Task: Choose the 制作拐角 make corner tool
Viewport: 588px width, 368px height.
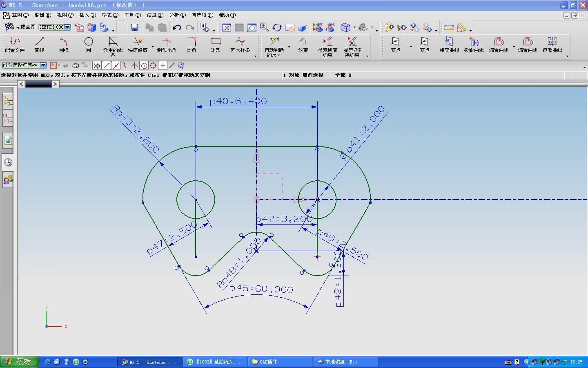Action: pos(167,45)
